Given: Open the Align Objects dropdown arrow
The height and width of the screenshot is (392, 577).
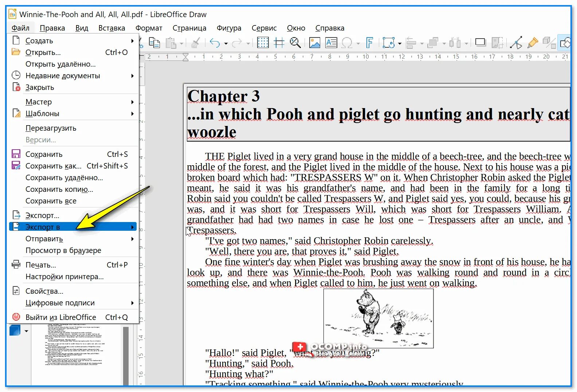Looking at the screenshot, I should (x=422, y=44).
